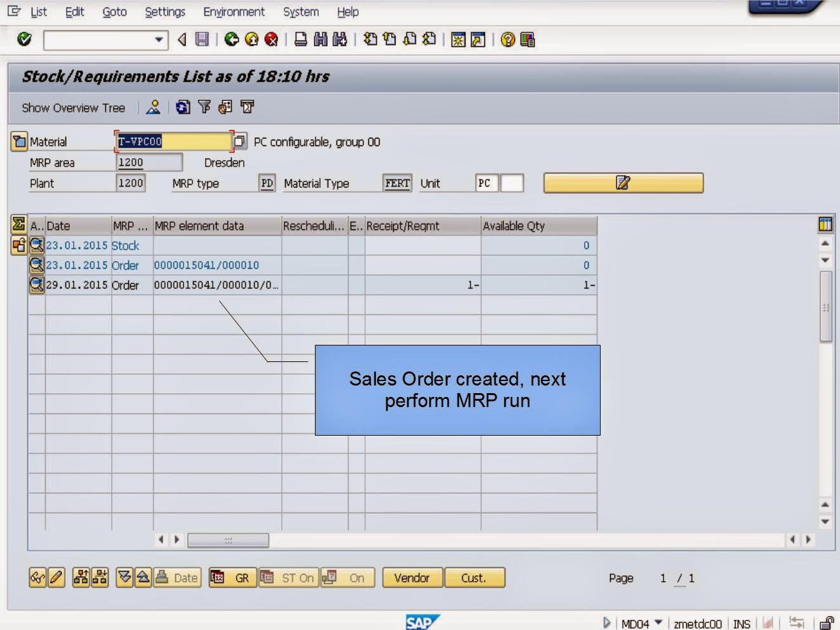Click the Vendor button
The width and height of the screenshot is (840, 630).
[x=411, y=578]
